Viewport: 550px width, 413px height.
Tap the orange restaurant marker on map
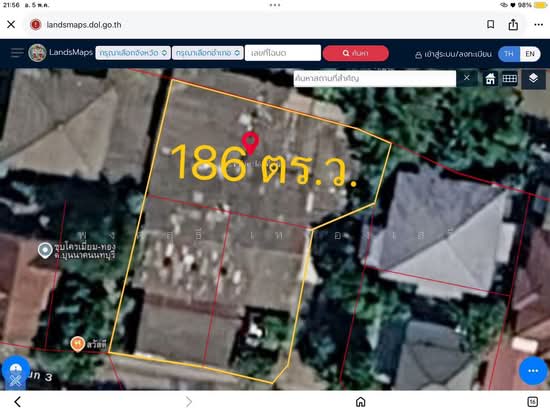[78, 344]
